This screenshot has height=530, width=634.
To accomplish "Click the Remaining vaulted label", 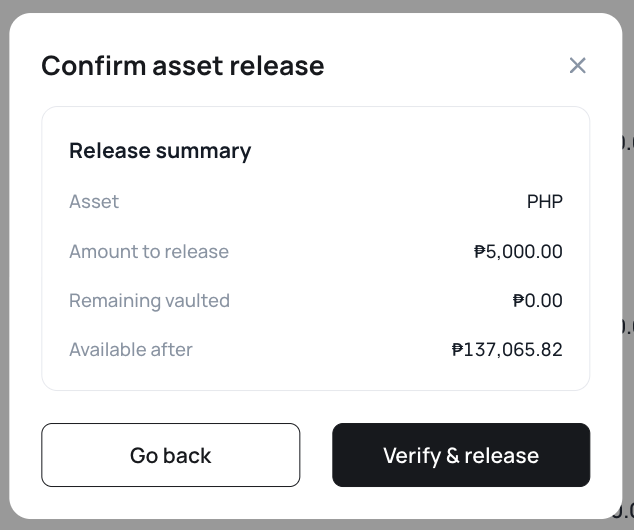I will 150,301.
